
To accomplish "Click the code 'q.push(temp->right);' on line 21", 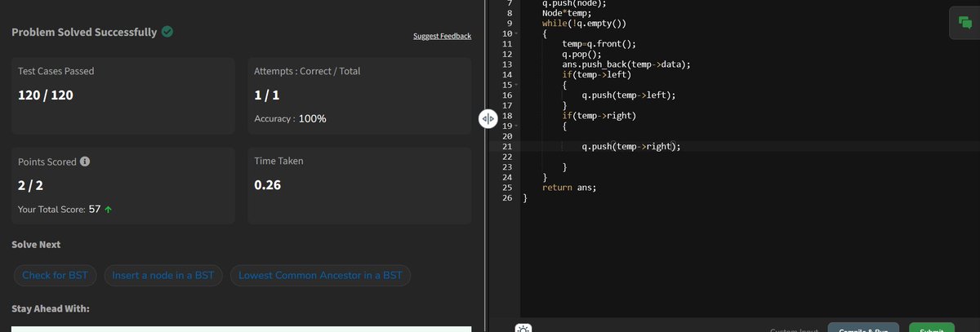I will coord(630,147).
